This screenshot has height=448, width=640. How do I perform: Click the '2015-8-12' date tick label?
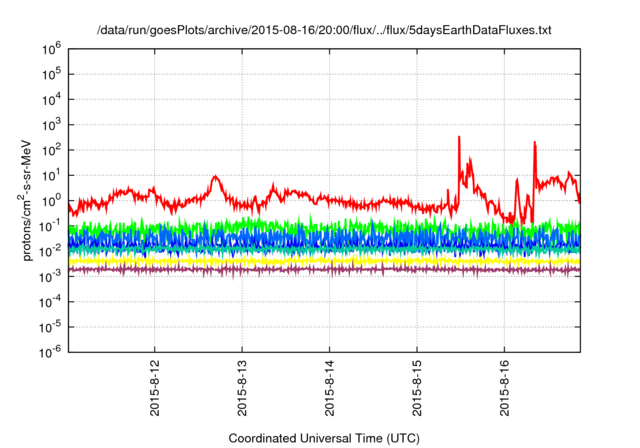click(x=155, y=388)
